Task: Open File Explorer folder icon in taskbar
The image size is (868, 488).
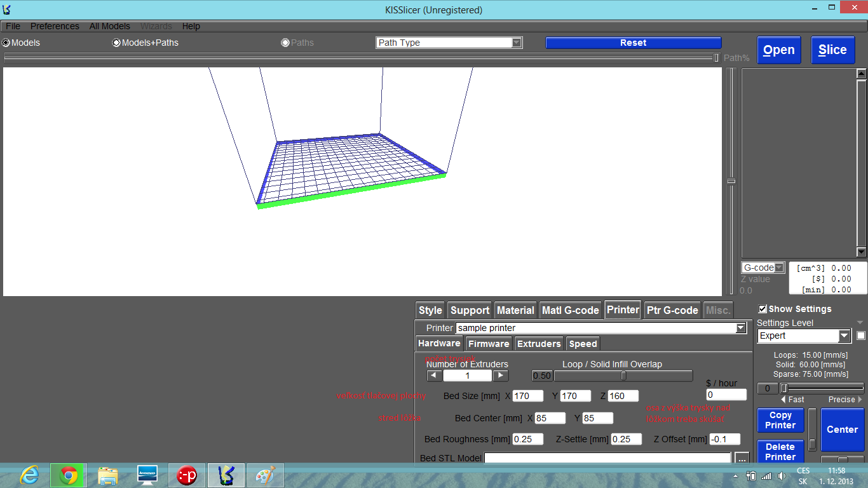Action: point(108,475)
